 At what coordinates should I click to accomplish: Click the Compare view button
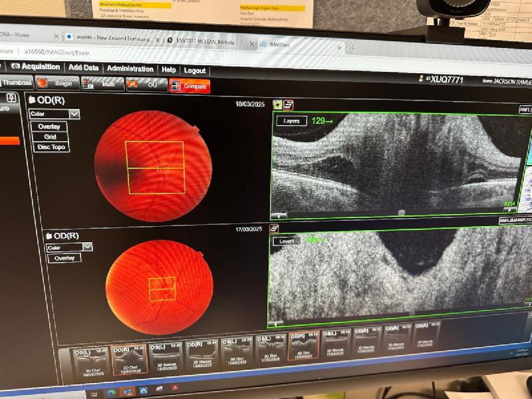190,86
